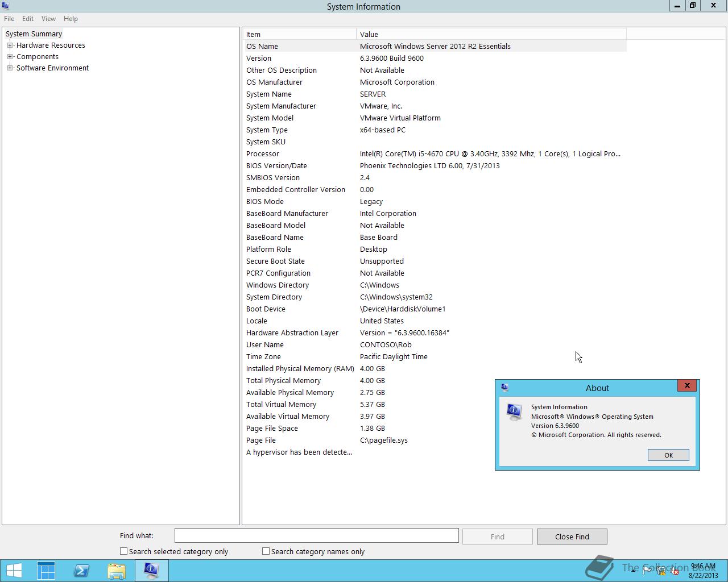Click the volume tray icon
The width and height of the screenshot is (728, 582).
(x=675, y=571)
